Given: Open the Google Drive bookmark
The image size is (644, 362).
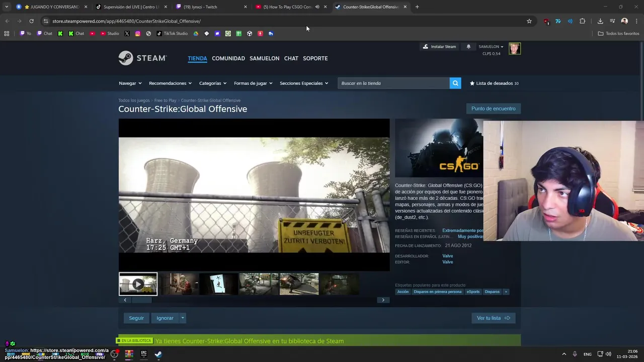Looking at the screenshot, I should pyautogui.click(x=196, y=34).
